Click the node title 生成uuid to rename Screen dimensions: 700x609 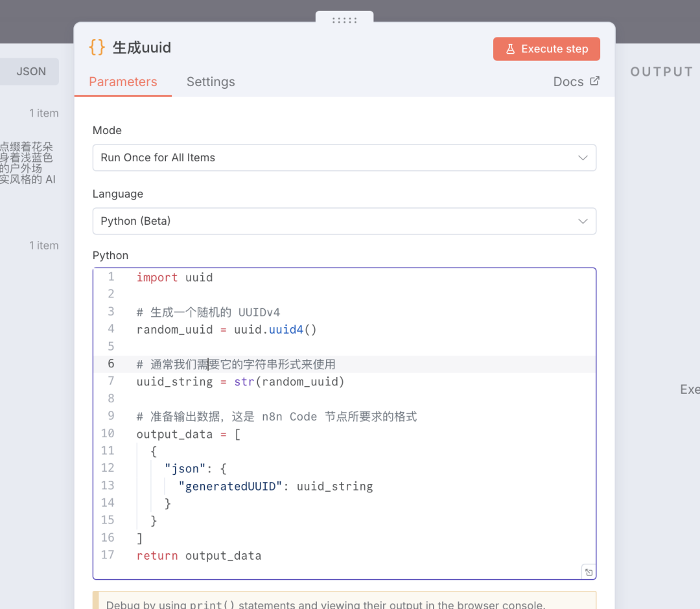pyautogui.click(x=142, y=48)
